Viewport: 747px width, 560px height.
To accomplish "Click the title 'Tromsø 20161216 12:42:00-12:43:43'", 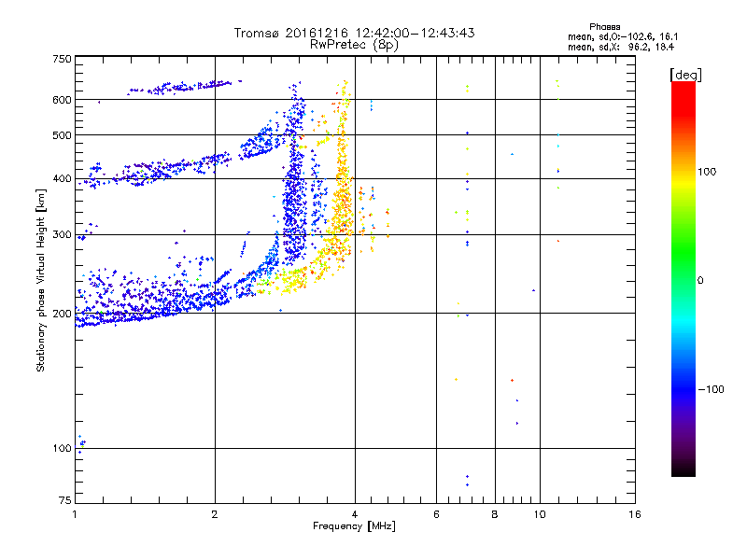I will pos(354,33).
